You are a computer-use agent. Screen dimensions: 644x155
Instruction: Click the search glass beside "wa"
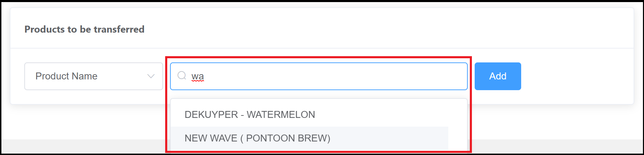182,76
